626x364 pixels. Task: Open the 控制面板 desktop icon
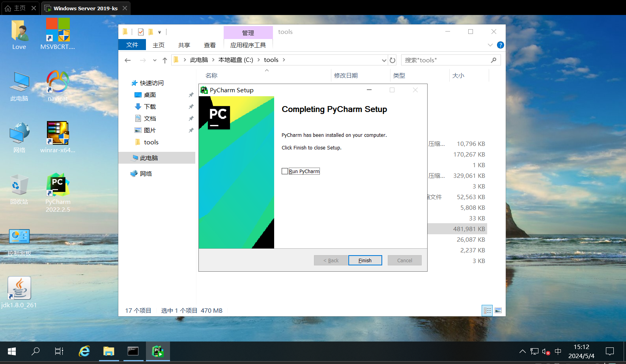click(x=19, y=242)
